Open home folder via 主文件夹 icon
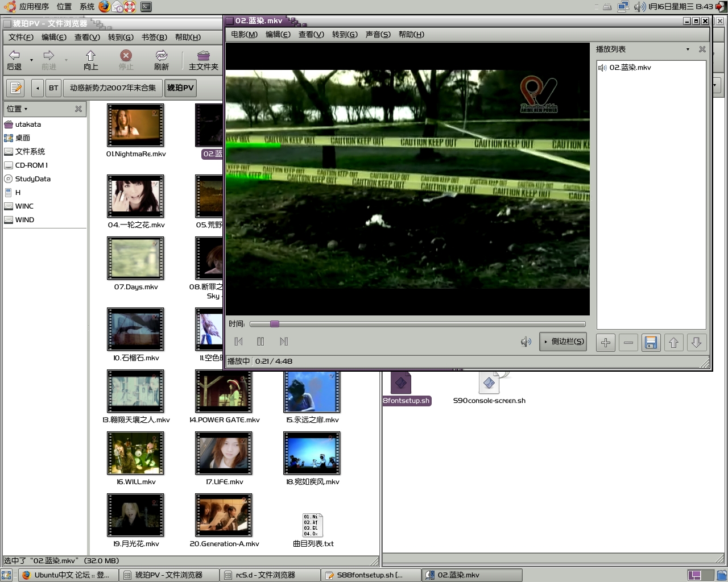The width and height of the screenshot is (728, 582). tap(204, 56)
